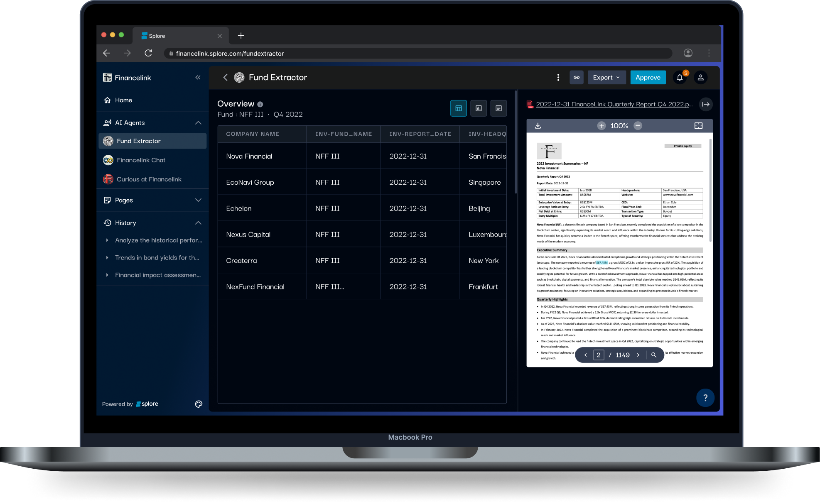Open the user profile icon in header

pos(700,78)
